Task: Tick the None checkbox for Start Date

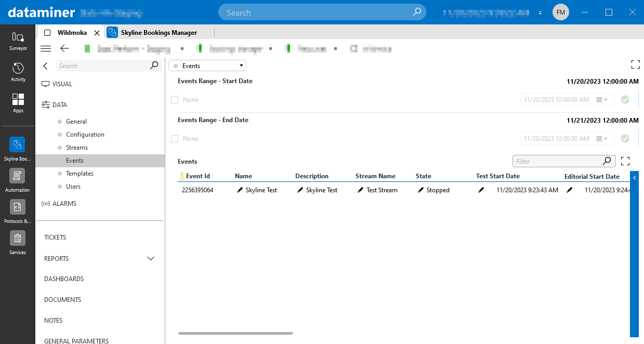Action: pos(175,100)
